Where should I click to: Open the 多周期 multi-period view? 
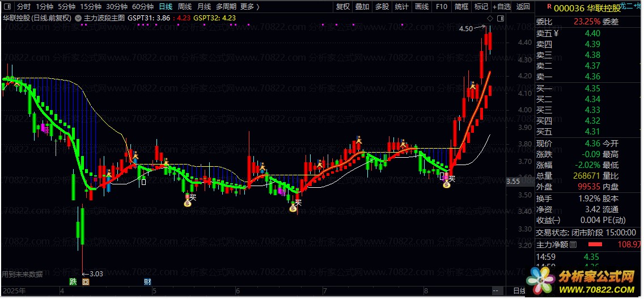pos(226,7)
